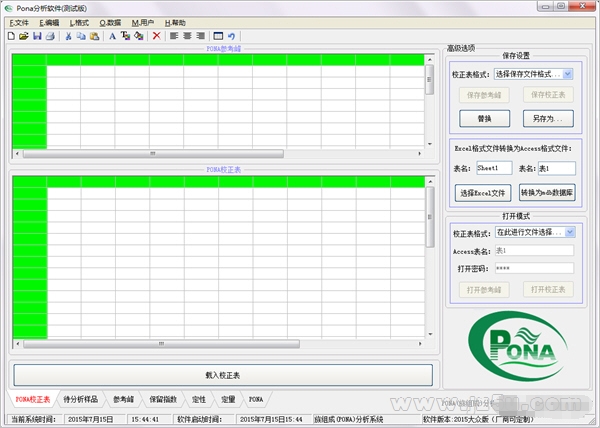Click the Copy toolbar icon
Viewport: 600px width, 428px height.
pyautogui.click(x=81, y=36)
